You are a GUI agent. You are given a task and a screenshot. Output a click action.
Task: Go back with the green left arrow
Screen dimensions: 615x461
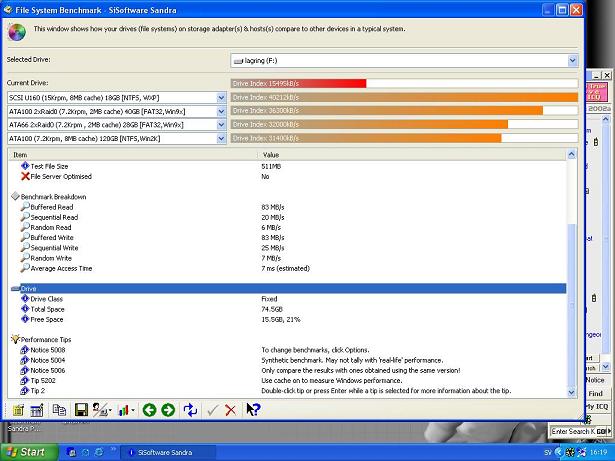tap(149, 410)
